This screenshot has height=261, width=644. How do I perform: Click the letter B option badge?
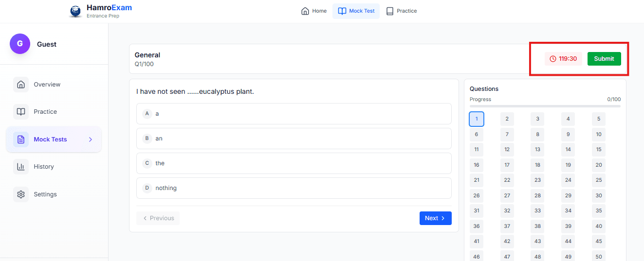(147, 139)
